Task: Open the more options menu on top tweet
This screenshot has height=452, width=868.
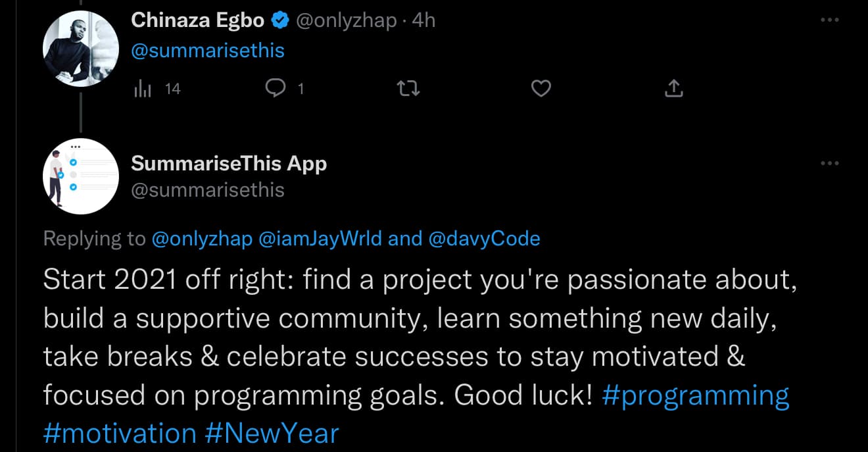Action: (x=830, y=20)
